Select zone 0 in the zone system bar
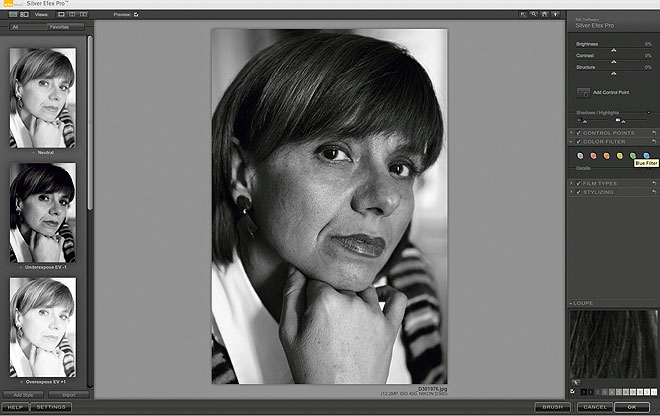This screenshot has width=660, height=416. point(583,392)
